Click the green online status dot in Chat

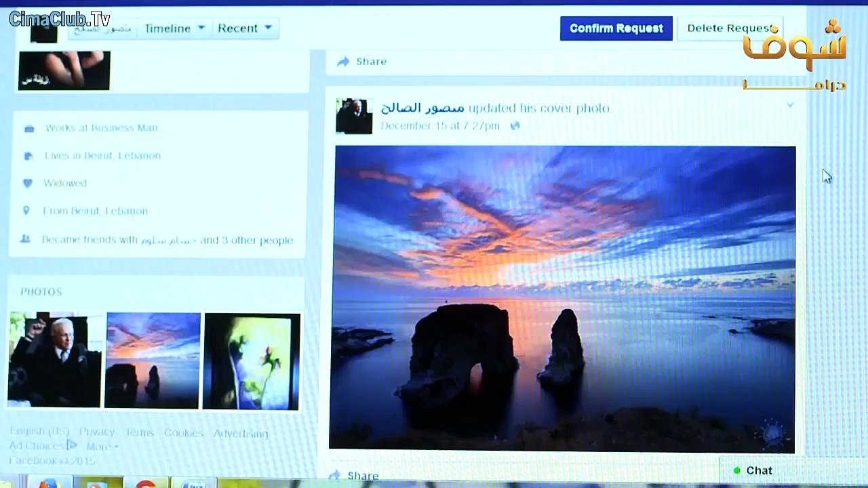[737, 471]
